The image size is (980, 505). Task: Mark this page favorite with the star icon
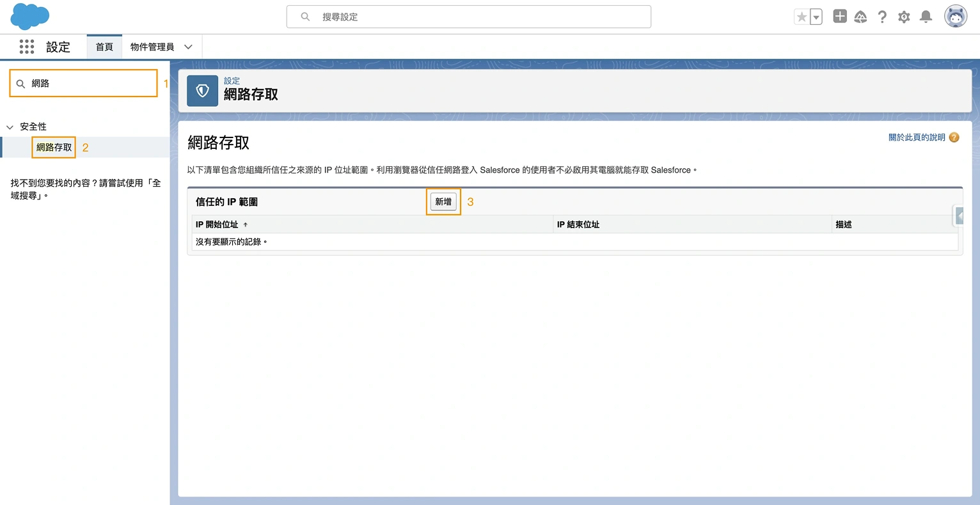pyautogui.click(x=803, y=16)
